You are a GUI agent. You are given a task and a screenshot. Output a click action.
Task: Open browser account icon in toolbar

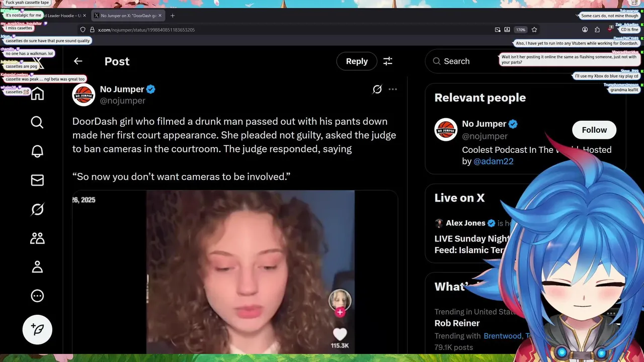click(585, 30)
